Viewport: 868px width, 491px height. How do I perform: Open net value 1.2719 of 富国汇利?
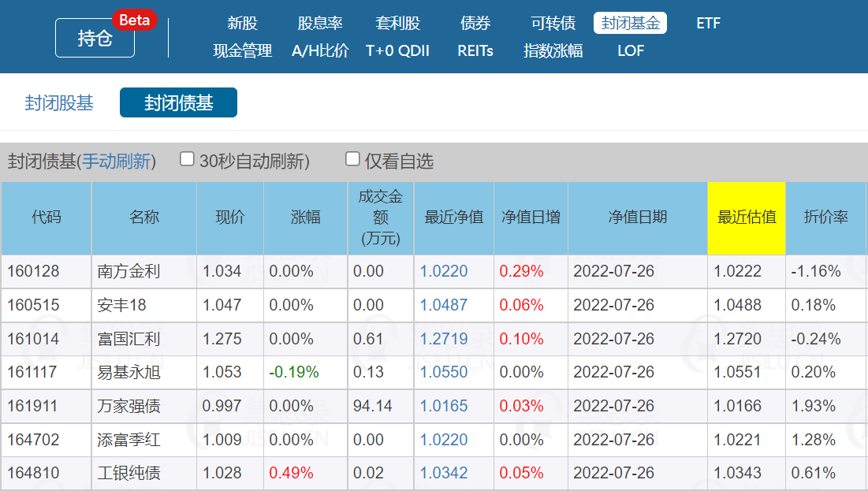(x=443, y=339)
